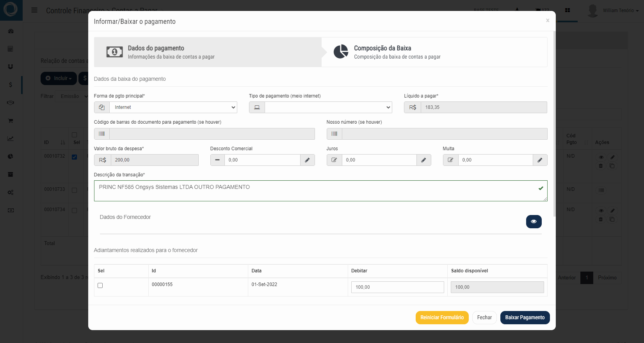Close the payment dialog with the X
644x343 pixels.
pos(548,21)
